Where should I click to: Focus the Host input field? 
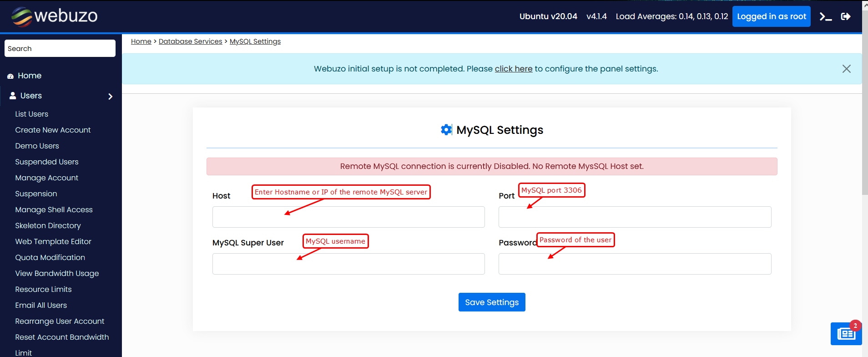(348, 217)
